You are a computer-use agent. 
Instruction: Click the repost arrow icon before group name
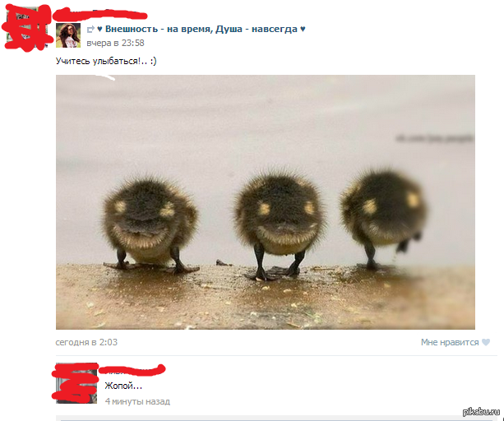click(x=90, y=30)
